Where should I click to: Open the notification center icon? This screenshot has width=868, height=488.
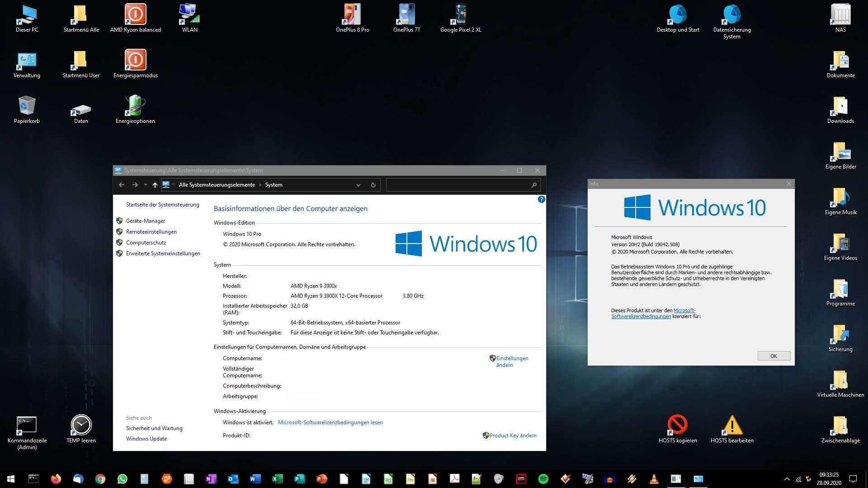pos(853,479)
